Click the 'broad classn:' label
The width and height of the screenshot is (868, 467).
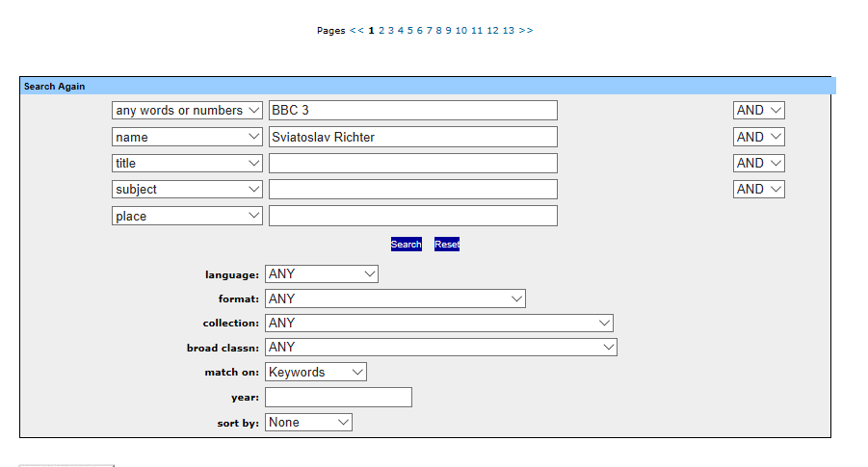[x=223, y=348]
